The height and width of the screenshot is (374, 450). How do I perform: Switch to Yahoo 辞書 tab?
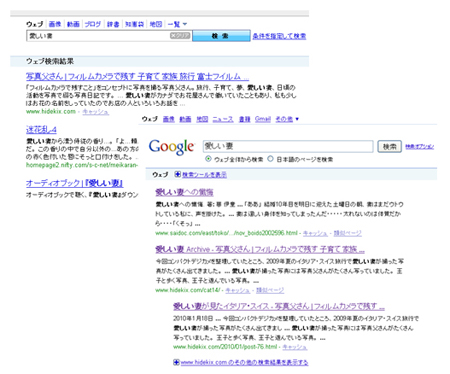113,24
